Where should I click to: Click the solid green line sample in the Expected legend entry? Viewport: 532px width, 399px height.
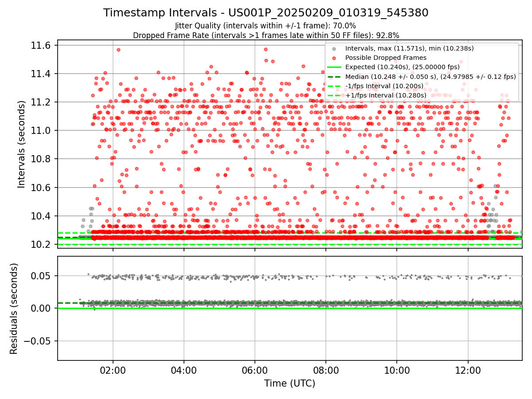point(335,67)
